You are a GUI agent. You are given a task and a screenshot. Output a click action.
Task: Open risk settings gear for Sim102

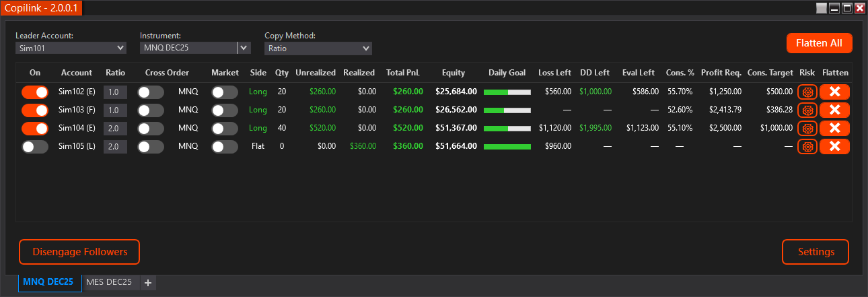pyautogui.click(x=807, y=92)
